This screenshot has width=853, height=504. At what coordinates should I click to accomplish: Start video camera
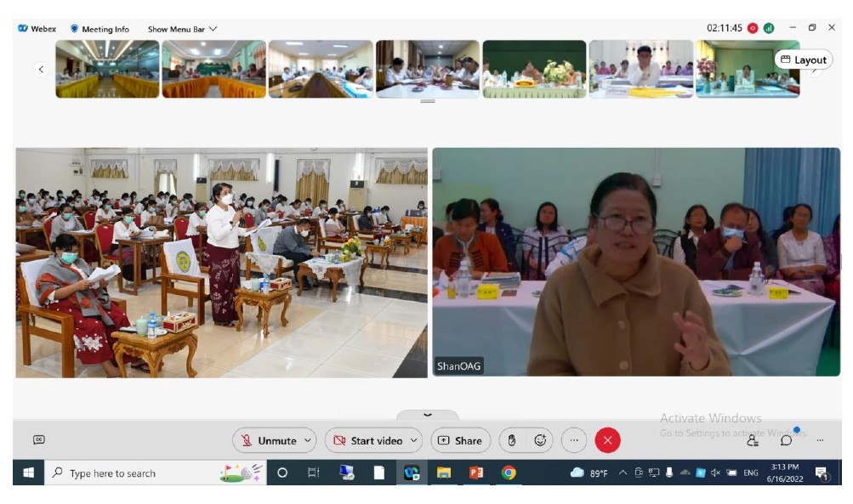[x=367, y=440]
